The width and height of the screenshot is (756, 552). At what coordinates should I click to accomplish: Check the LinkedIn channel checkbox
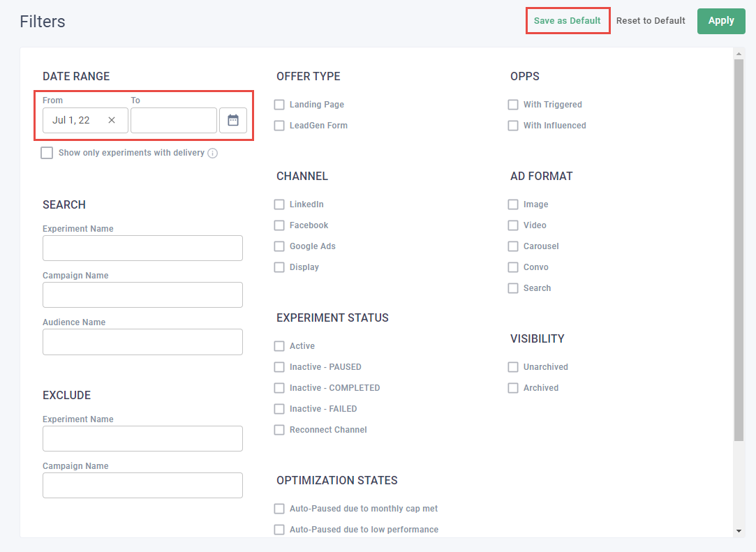279,204
